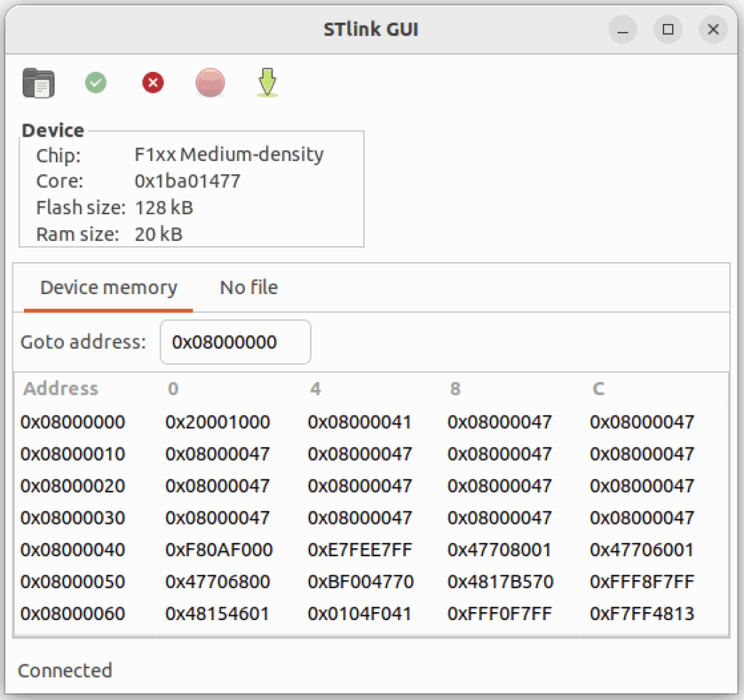This screenshot has height=700, width=744.
Task: Switch to the Device memory tab
Action: coord(108,288)
